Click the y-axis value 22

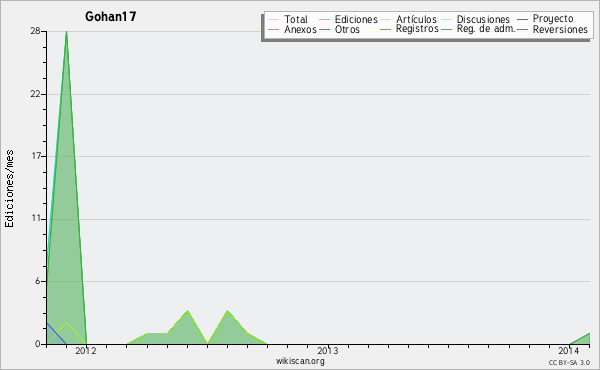click(35, 94)
